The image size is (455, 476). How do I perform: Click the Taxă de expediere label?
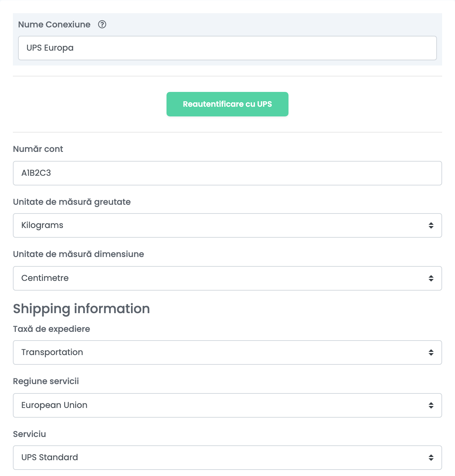pyautogui.click(x=51, y=329)
